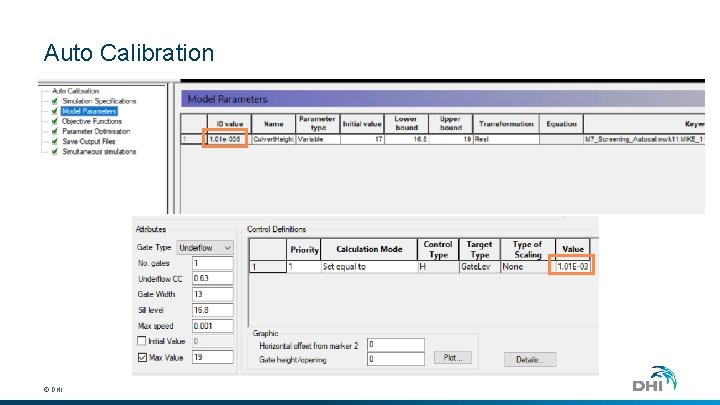Click the DHI logo
This screenshot has height=405, width=720.
(654, 379)
